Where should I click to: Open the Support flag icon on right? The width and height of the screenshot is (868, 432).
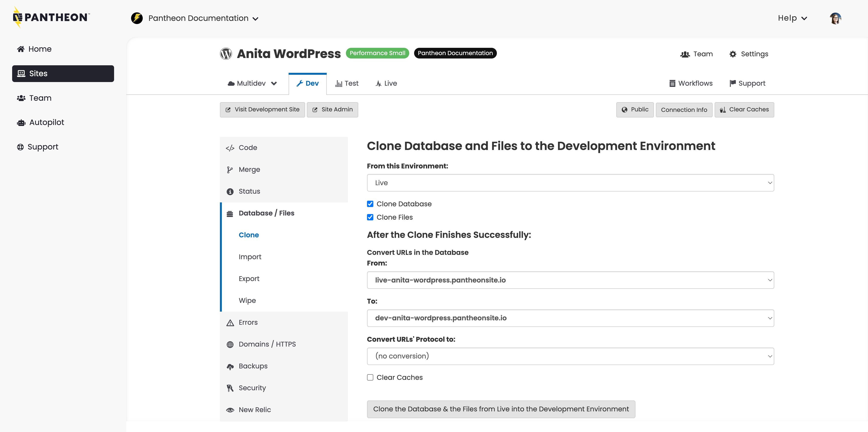tap(733, 83)
